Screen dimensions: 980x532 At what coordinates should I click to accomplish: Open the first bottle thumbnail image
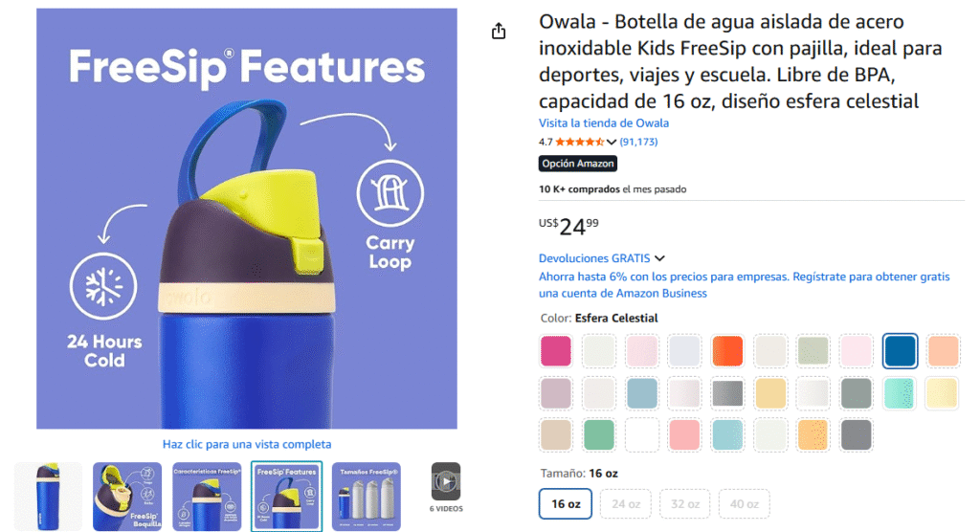48,496
